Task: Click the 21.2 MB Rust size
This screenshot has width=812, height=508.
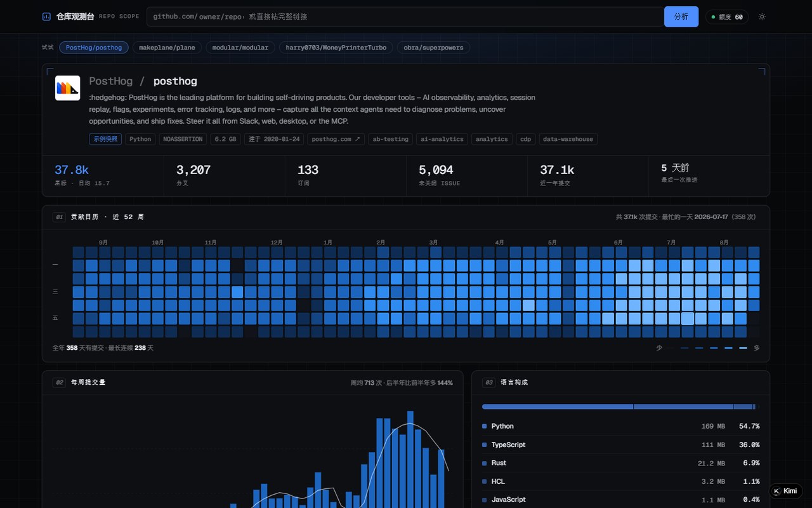Action: click(711, 463)
